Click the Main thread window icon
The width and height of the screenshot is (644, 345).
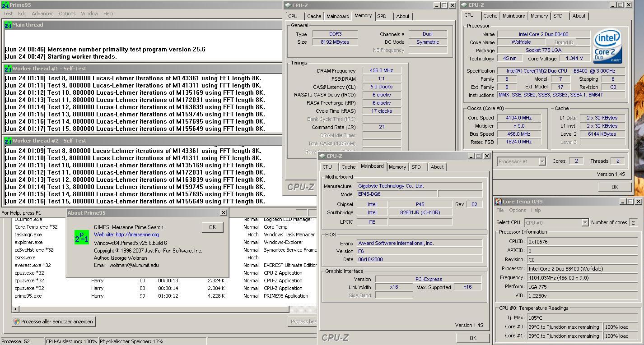click(x=8, y=25)
